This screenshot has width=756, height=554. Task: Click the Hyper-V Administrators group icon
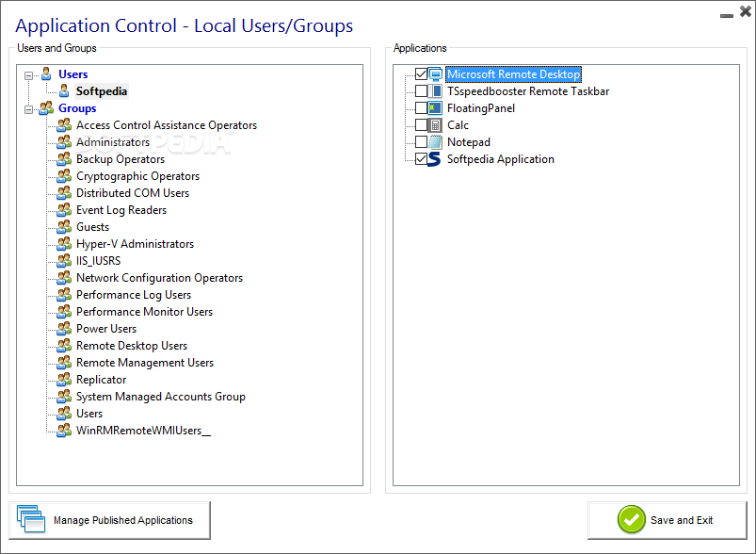tap(64, 244)
